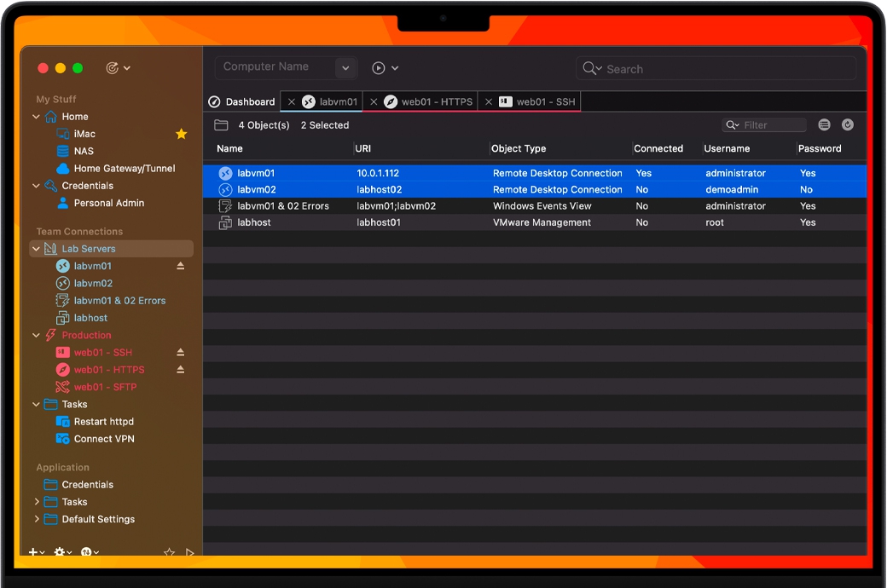This screenshot has width=887, height=588.
Task: Open the gear actions menu
Action: tap(62, 552)
